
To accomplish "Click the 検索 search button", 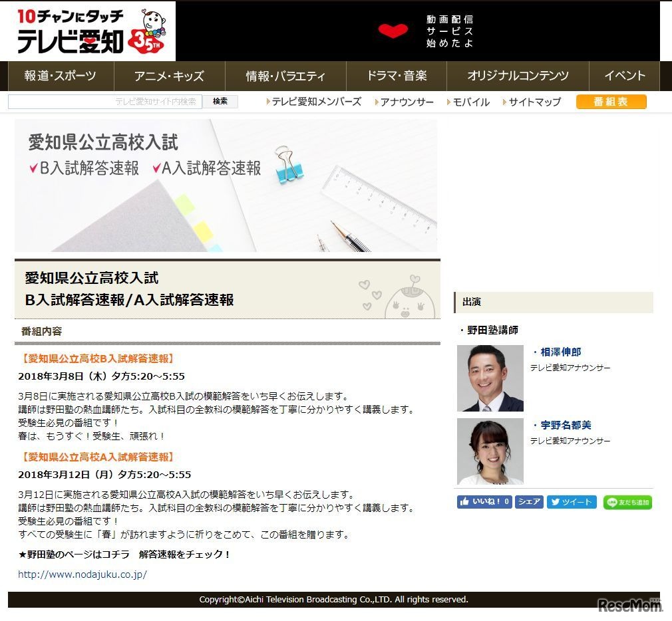I will (x=220, y=101).
